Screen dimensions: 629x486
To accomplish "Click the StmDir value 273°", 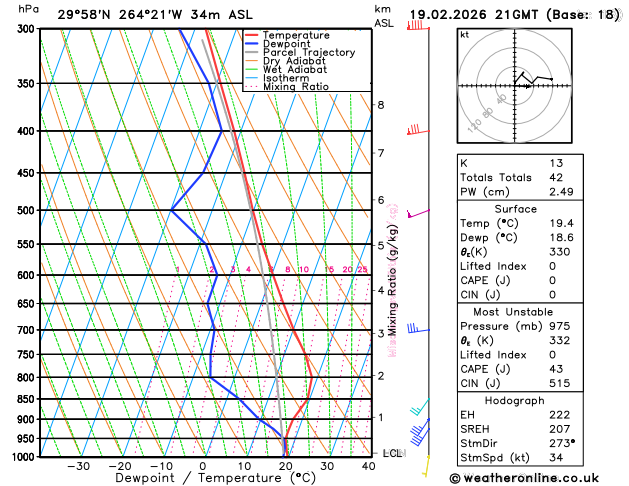I will click(x=562, y=443).
